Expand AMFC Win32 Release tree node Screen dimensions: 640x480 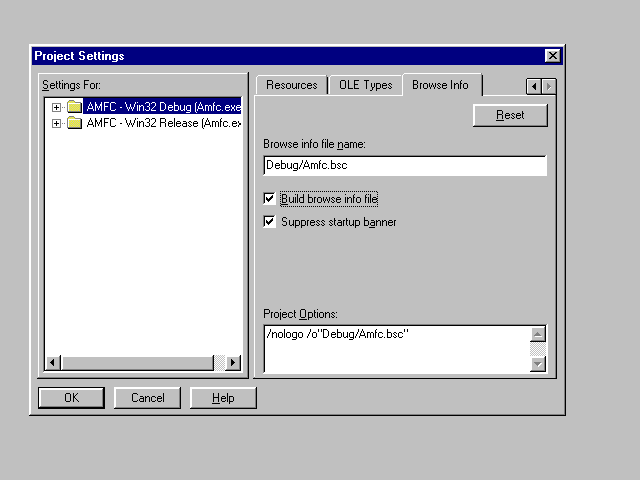pyautogui.click(x=57, y=123)
